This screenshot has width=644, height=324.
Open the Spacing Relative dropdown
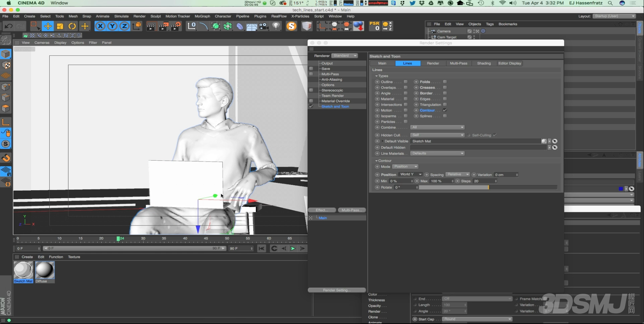pos(458,174)
